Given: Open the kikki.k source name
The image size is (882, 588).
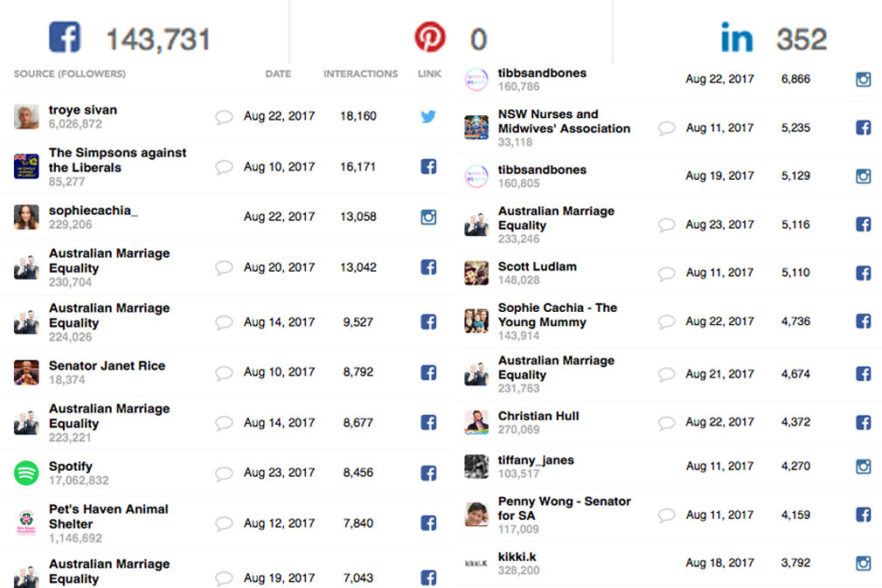Looking at the screenshot, I should [x=517, y=557].
